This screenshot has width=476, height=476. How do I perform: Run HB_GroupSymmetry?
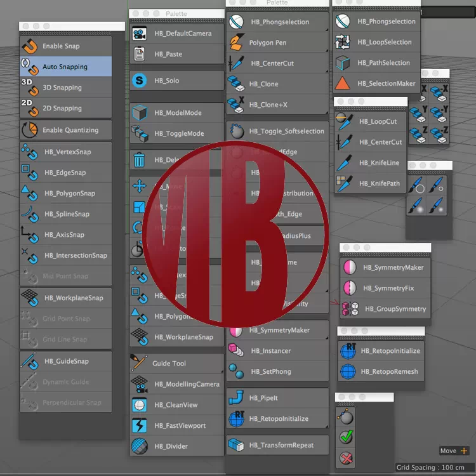tap(385, 308)
